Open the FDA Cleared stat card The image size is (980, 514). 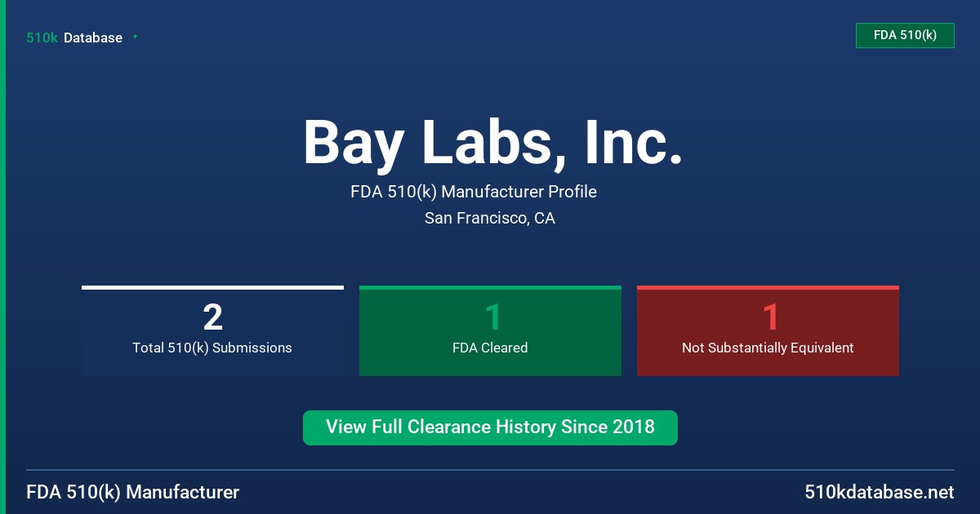pyautogui.click(x=490, y=330)
